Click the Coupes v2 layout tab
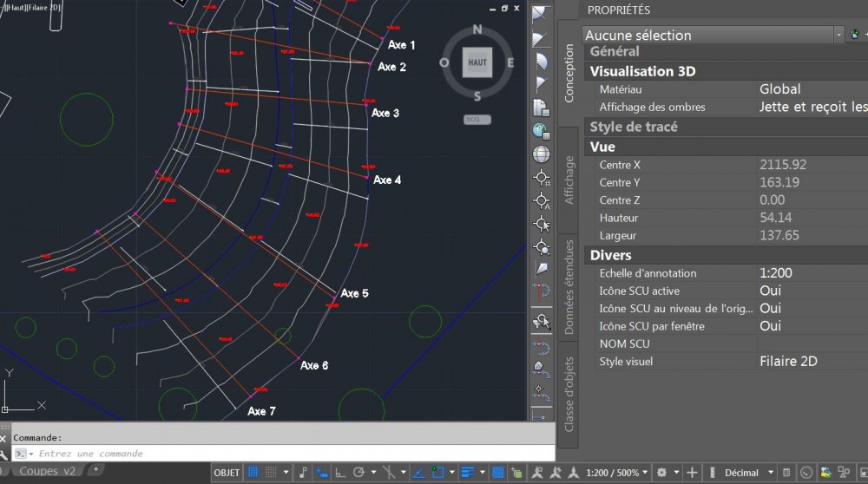The image size is (868, 484). (47, 471)
